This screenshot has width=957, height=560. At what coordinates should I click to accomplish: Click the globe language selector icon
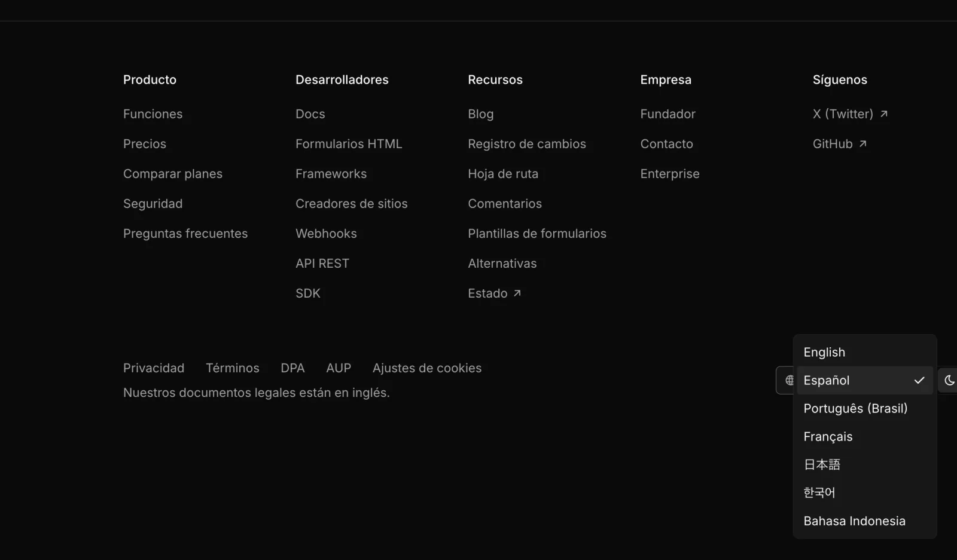coord(789,380)
